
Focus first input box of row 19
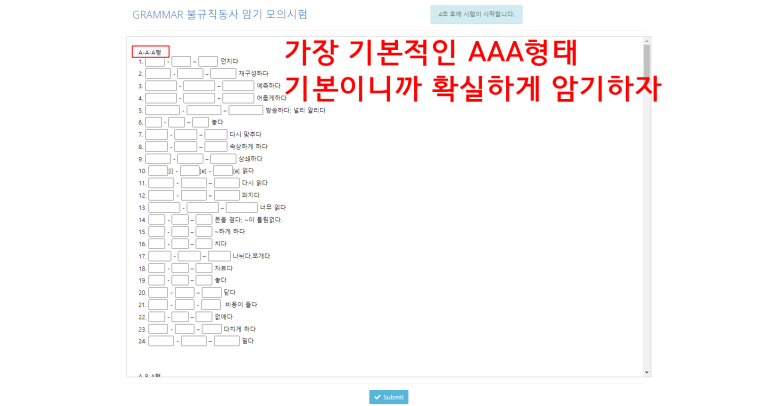click(156, 280)
